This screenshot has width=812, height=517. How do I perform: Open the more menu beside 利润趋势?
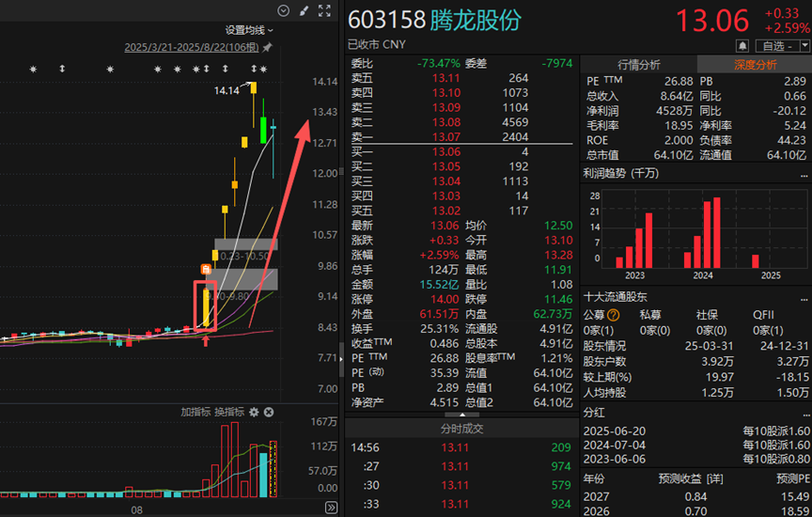804,176
